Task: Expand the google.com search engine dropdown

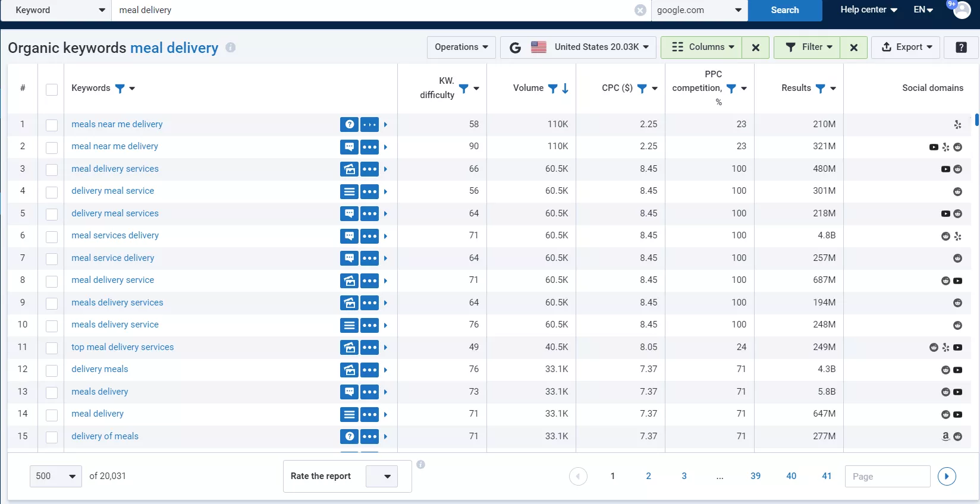Action: pyautogui.click(x=699, y=10)
